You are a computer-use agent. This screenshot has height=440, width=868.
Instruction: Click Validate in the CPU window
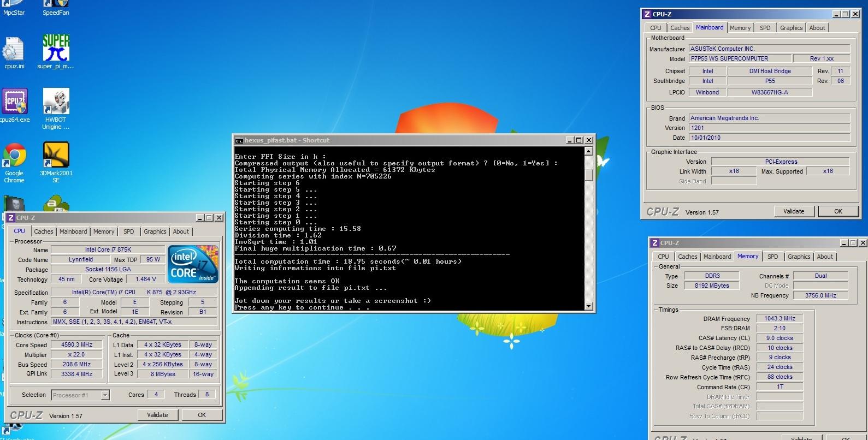pyautogui.click(x=157, y=415)
